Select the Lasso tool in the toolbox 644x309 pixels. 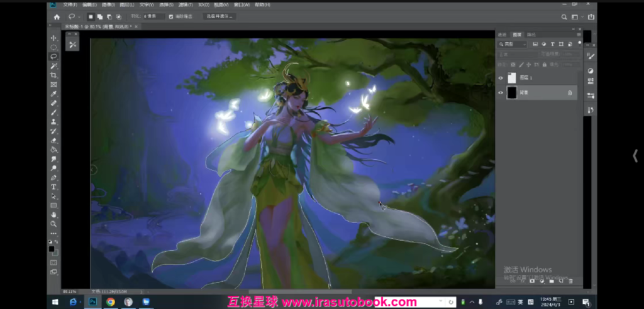[x=53, y=57]
